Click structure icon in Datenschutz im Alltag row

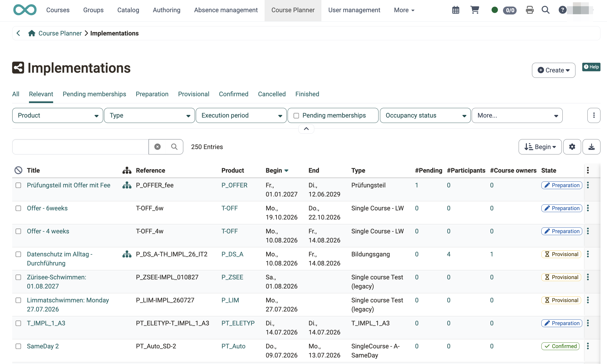127,254
